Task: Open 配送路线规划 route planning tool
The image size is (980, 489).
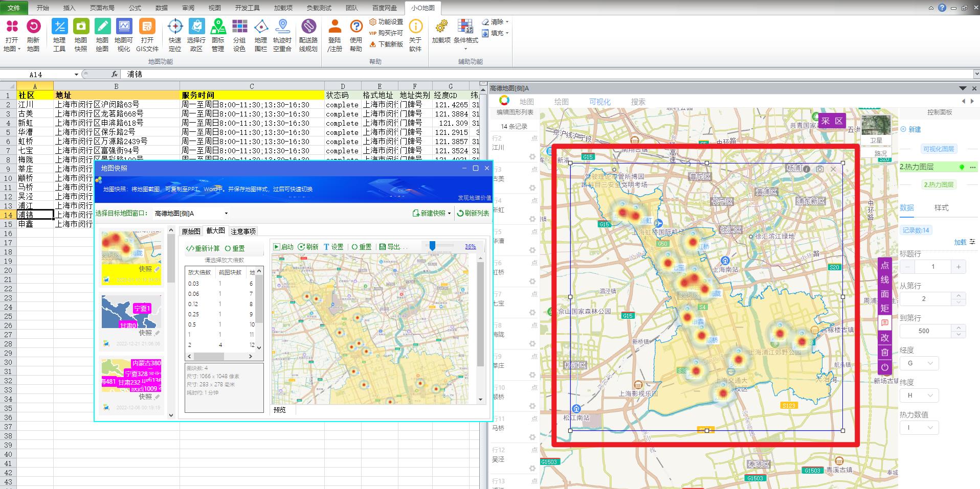Action: [308, 27]
